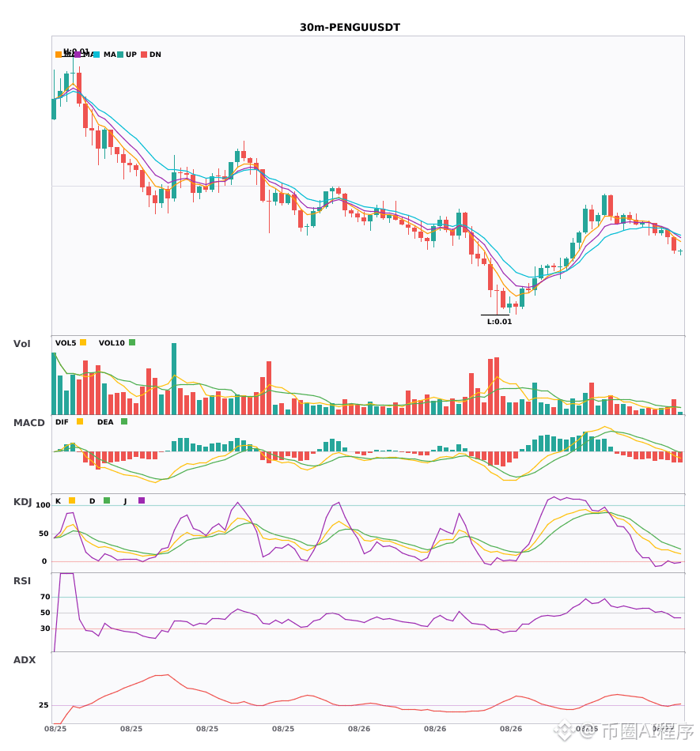The height and width of the screenshot is (751, 700).
Task: Click the green D legend swatch
Action: 107,500
